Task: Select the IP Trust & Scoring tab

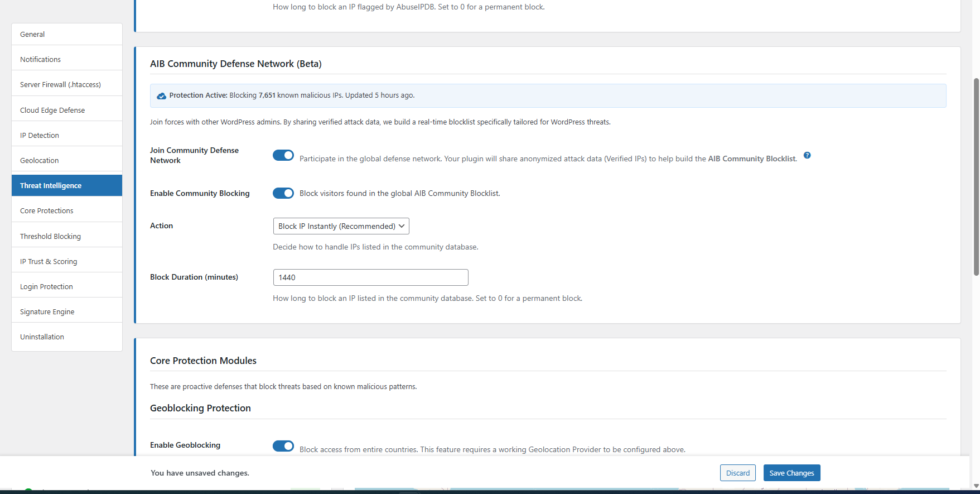Action: pyautogui.click(x=67, y=261)
